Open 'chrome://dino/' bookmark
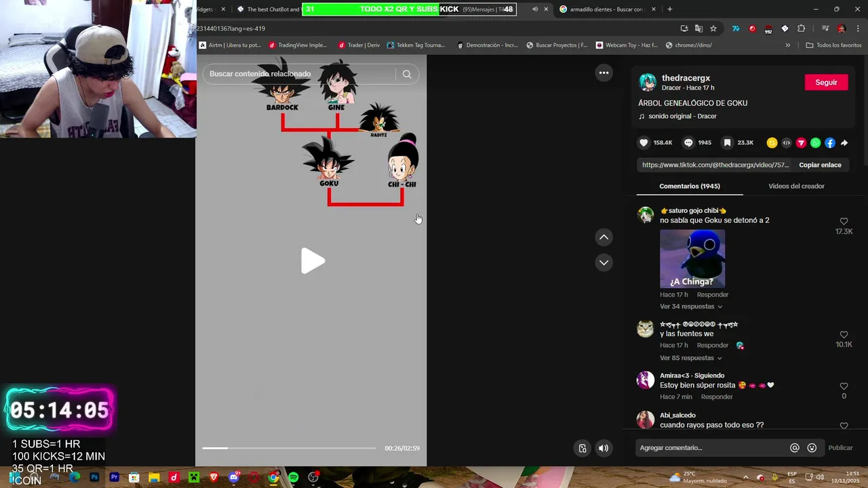 688,45
